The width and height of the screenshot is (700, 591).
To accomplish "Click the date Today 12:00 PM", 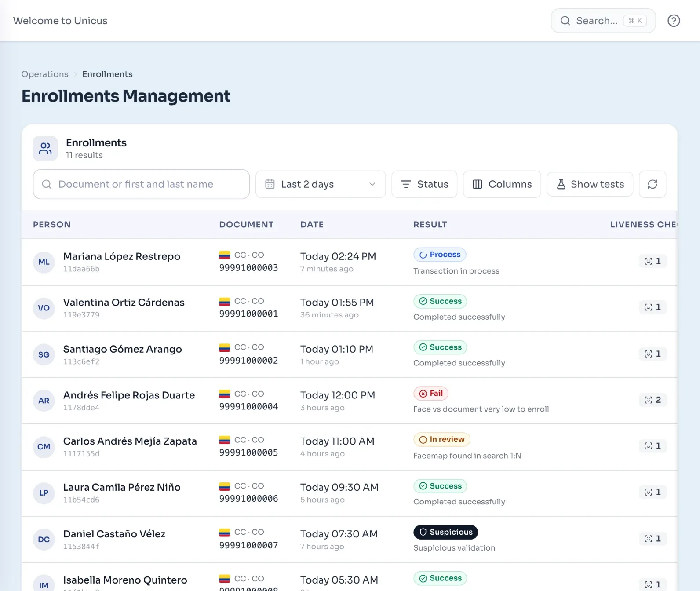I will click(338, 395).
